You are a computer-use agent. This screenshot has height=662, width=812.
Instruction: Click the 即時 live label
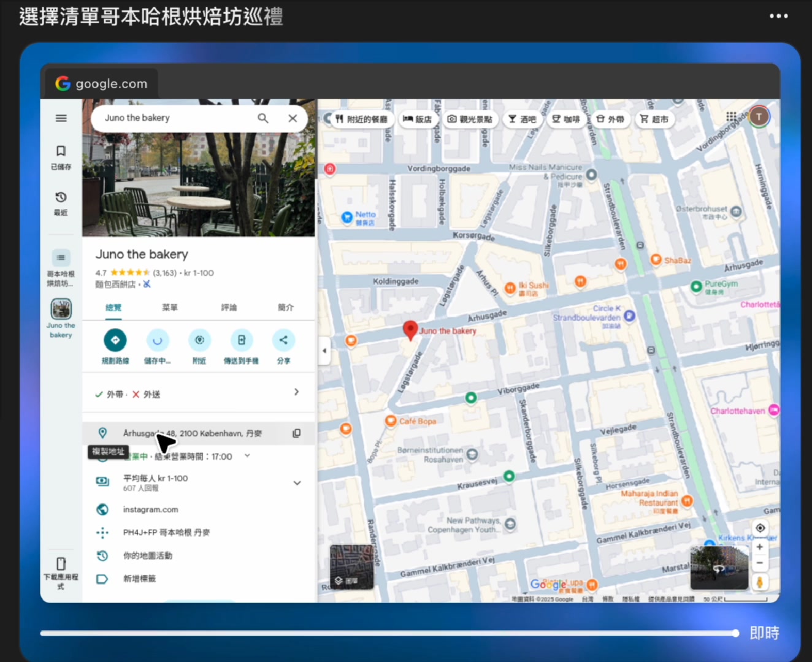coord(764,633)
